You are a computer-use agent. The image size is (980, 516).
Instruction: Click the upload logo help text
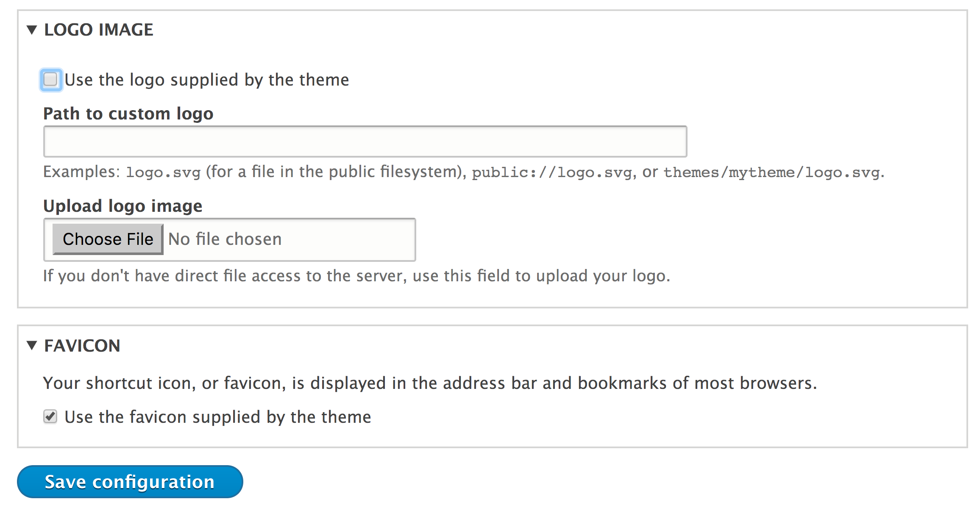point(356,276)
